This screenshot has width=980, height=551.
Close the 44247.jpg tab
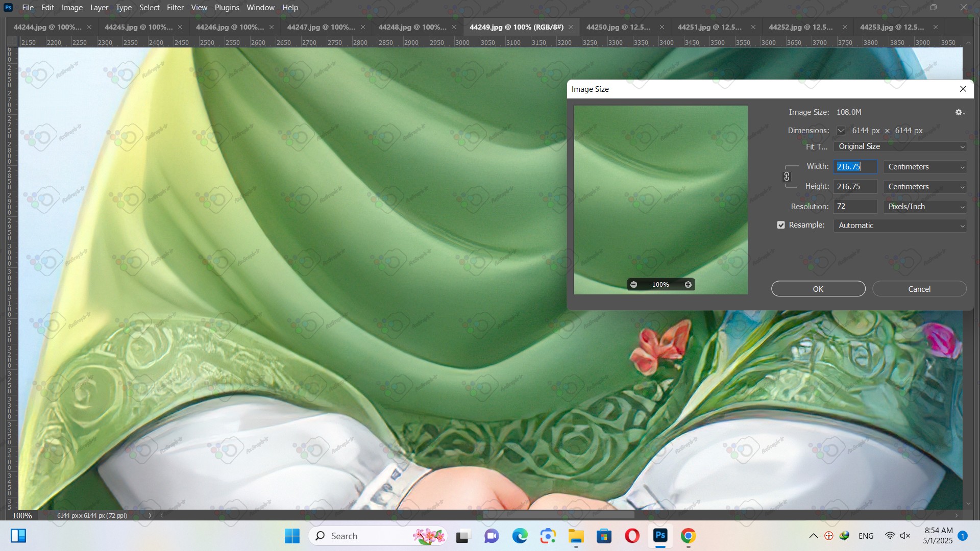363,27
